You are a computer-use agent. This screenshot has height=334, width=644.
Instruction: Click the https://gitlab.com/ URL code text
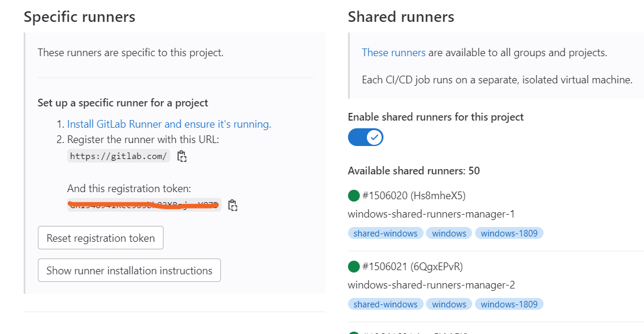pyautogui.click(x=119, y=156)
